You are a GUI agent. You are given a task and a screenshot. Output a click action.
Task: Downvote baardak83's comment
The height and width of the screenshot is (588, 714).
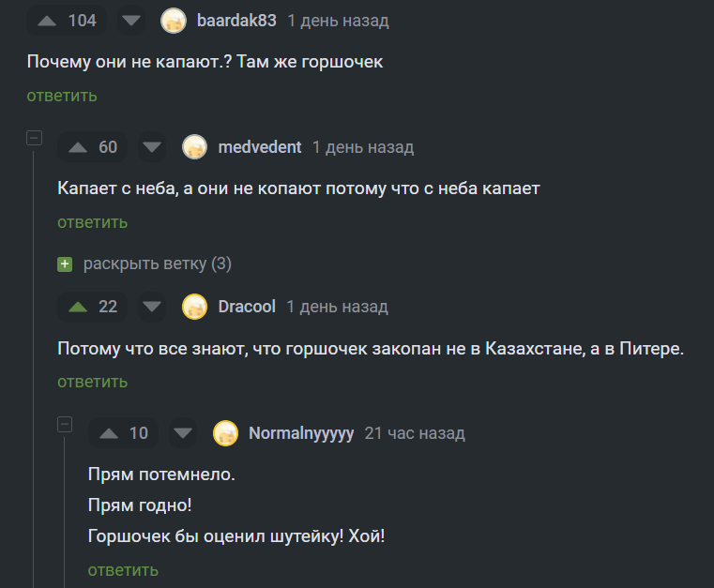pyautogui.click(x=132, y=21)
